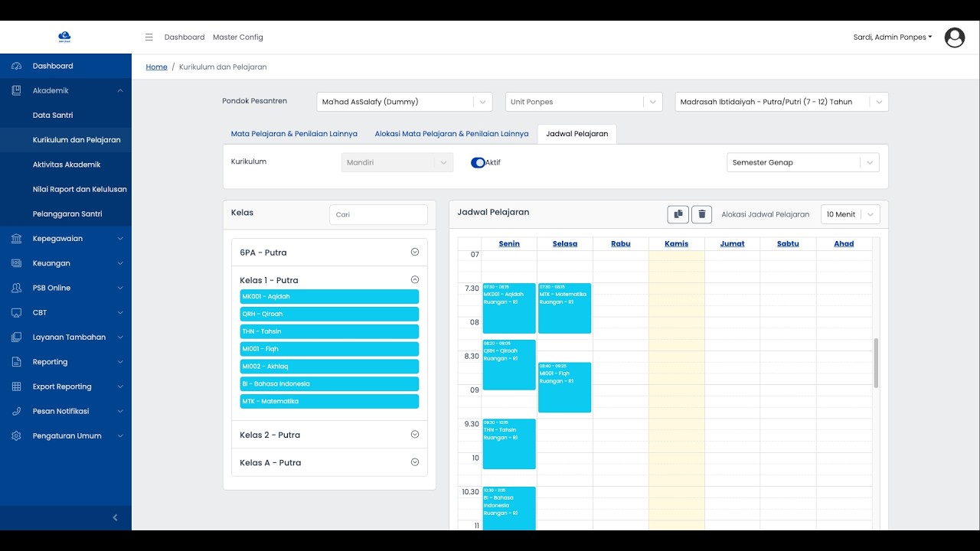Click the Kepegawaian building icon
Screen dimensions: 980x551
[x=17, y=239]
